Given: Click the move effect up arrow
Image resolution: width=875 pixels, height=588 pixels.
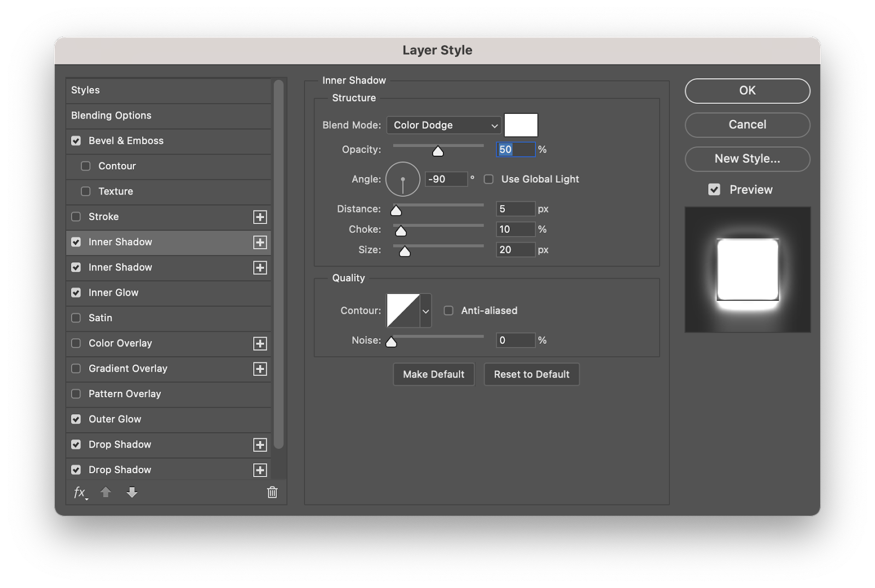Looking at the screenshot, I should pyautogui.click(x=106, y=492).
